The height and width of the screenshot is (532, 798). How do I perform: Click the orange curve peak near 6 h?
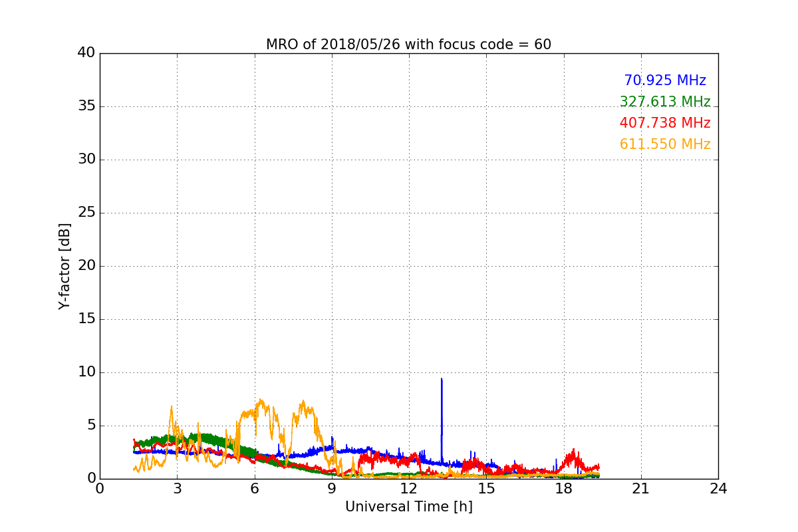click(261, 401)
